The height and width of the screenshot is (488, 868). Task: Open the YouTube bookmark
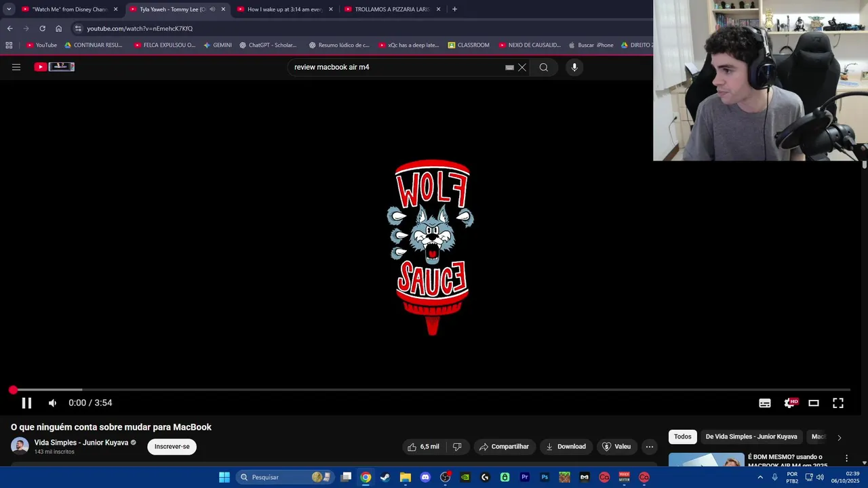click(41, 45)
